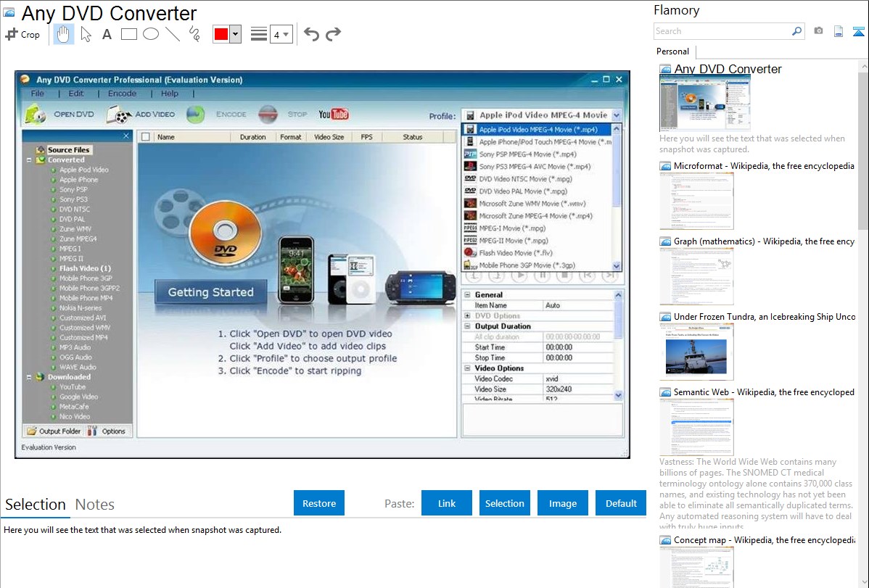Screen dimensions: 869x588
Task: Click the properties panel scroll down arrow
Action: [618, 396]
